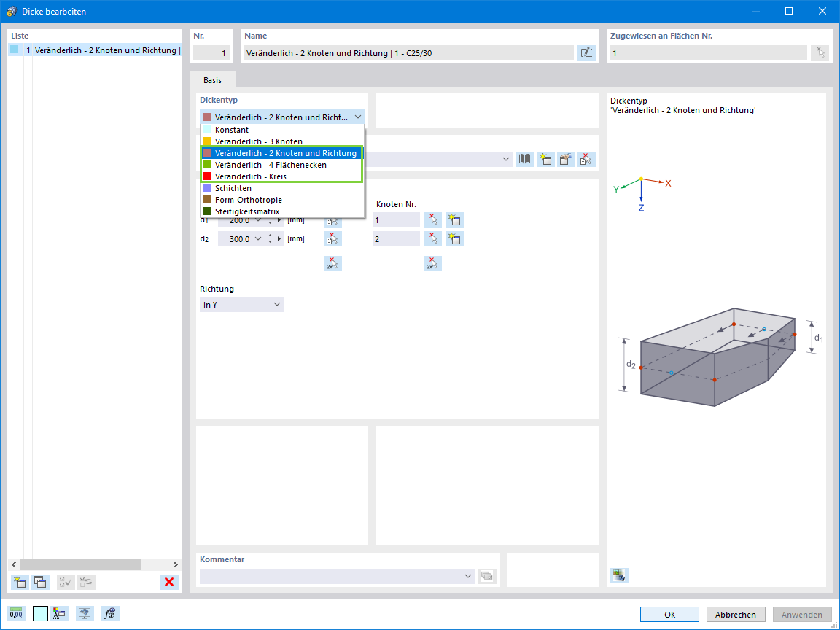Screen dimensions: 840x630
Task: Click the display monitor view icon in bottom bar
Action: point(85,614)
